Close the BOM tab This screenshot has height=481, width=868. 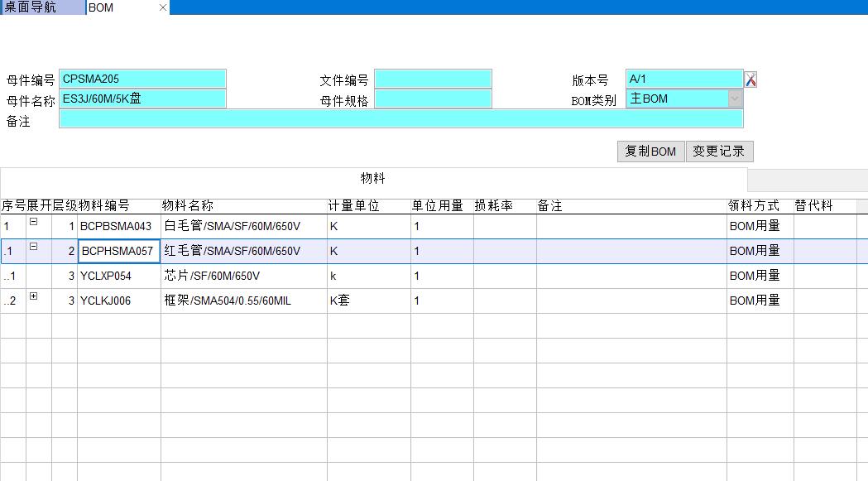[x=163, y=7]
